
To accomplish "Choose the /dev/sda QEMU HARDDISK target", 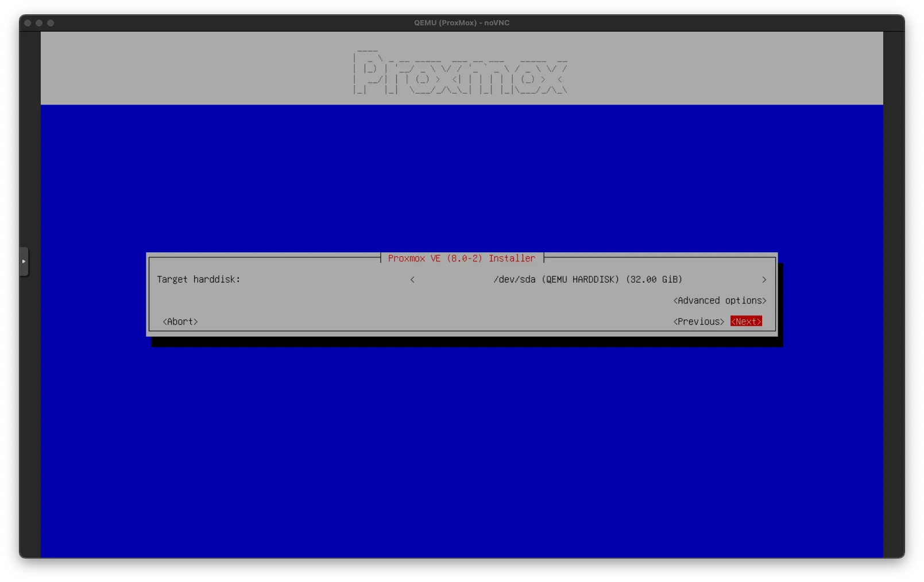I will (588, 279).
